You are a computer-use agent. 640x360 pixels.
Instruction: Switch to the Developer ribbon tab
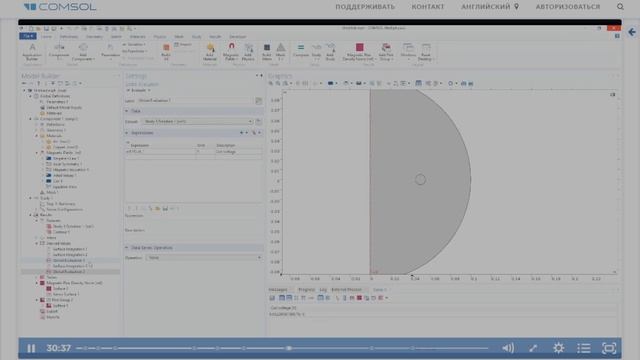pyautogui.click(x=238, y=37)
